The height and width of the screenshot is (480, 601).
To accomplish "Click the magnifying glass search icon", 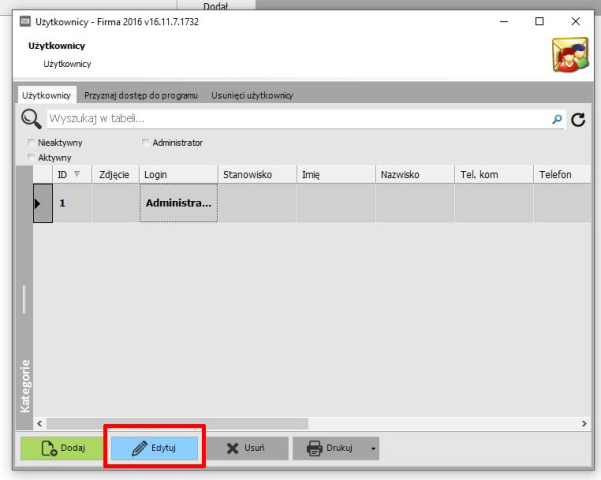I will [31, 118].
